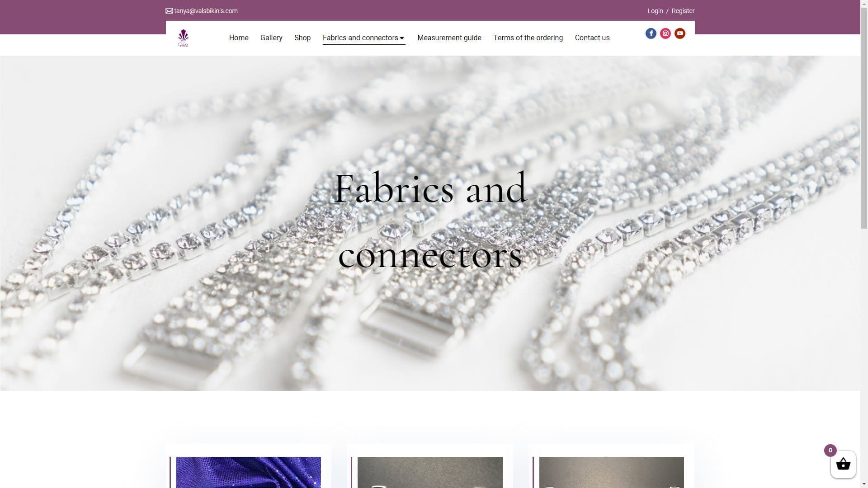Open the Gallery page
This screenshot has height=488, width=868.
[271, 38]
